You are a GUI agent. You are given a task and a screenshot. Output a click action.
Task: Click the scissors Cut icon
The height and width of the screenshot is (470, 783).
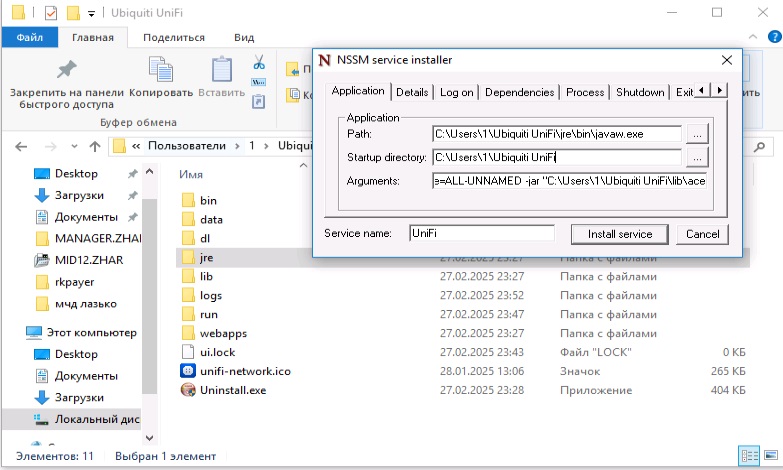tap(259, 62)
